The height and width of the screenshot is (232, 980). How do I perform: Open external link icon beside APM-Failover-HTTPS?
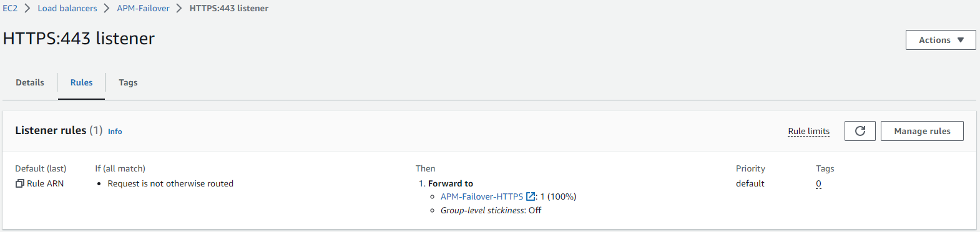[531, 196]
